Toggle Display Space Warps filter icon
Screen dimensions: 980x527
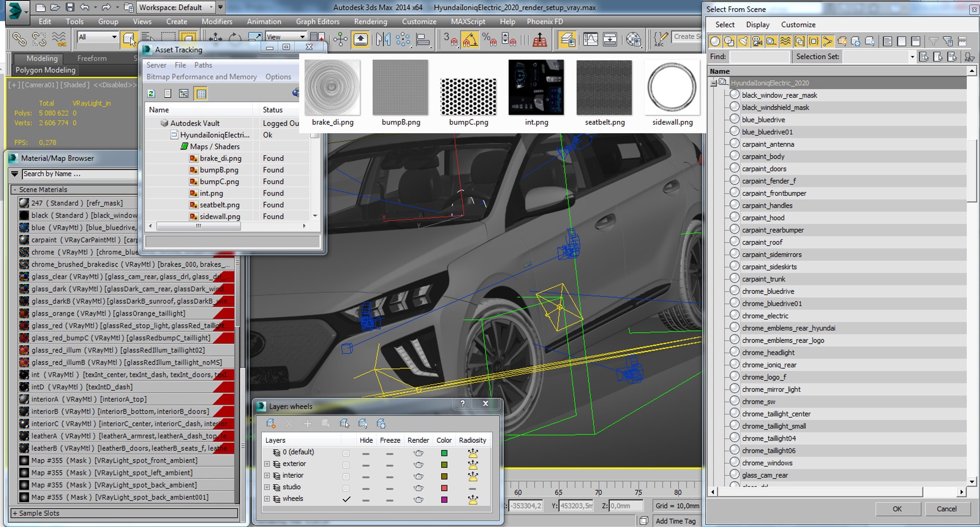click(786, 41)
